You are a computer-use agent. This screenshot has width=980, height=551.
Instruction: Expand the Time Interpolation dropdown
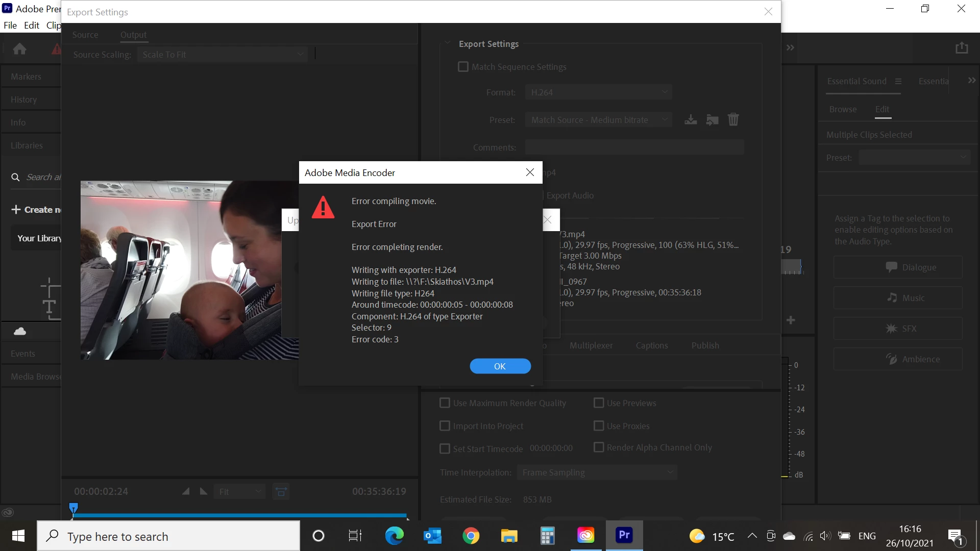(x=597, y=472)
